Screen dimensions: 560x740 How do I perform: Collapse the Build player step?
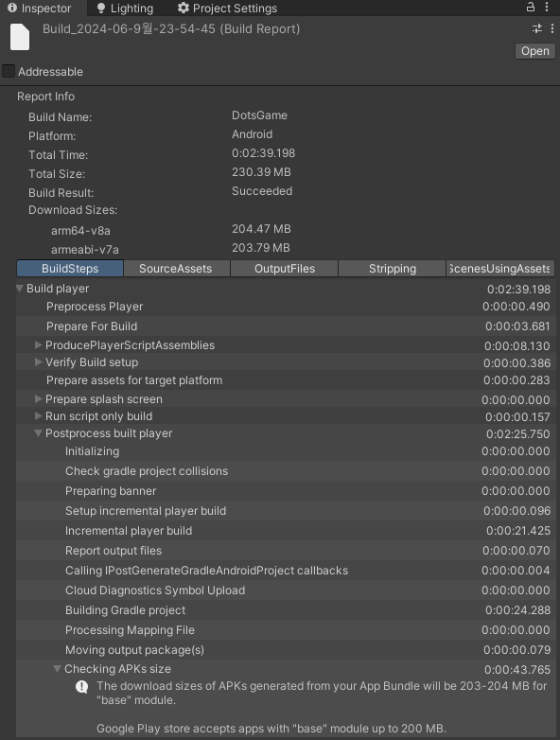click(x=20, y=289)
